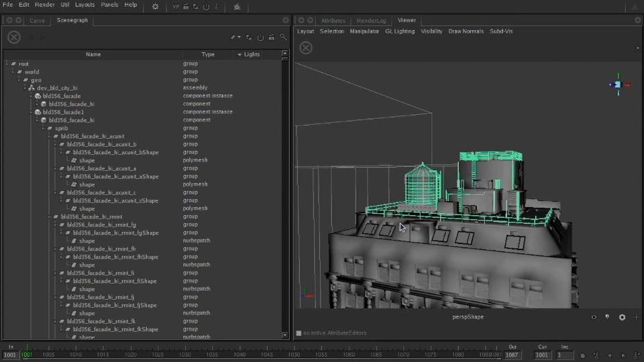Click the clapperboard icon in Scenegraph toolbar
The height and width of the screenshot is (362, 644).
tap(271, 38)
